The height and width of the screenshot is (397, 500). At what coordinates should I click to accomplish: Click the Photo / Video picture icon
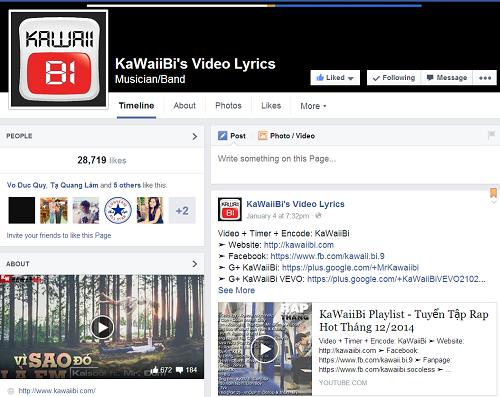[x=263, y=136]
